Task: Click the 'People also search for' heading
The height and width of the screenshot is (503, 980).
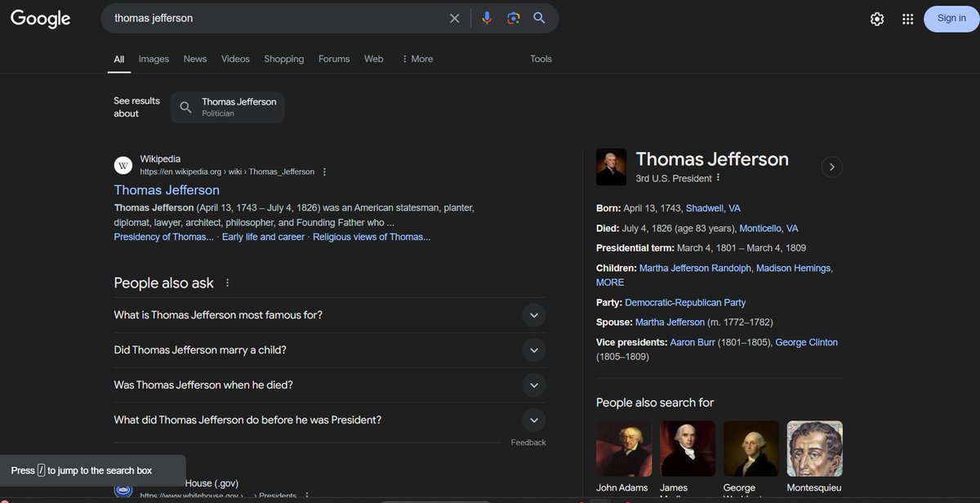Action: click(655, 403)
